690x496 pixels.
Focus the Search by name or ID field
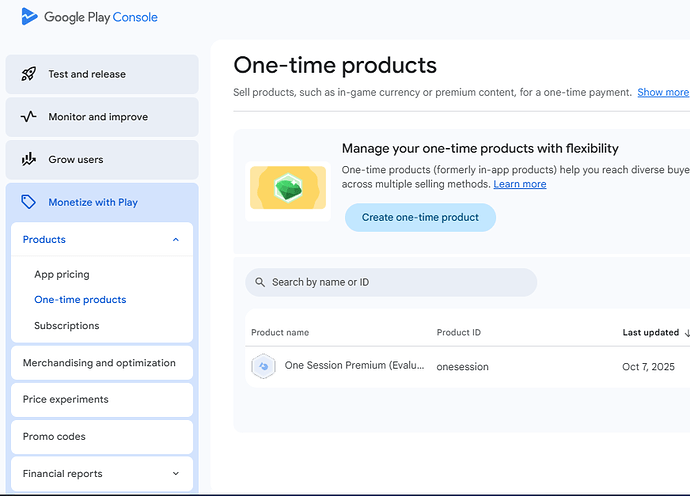[x=391, y=282]
